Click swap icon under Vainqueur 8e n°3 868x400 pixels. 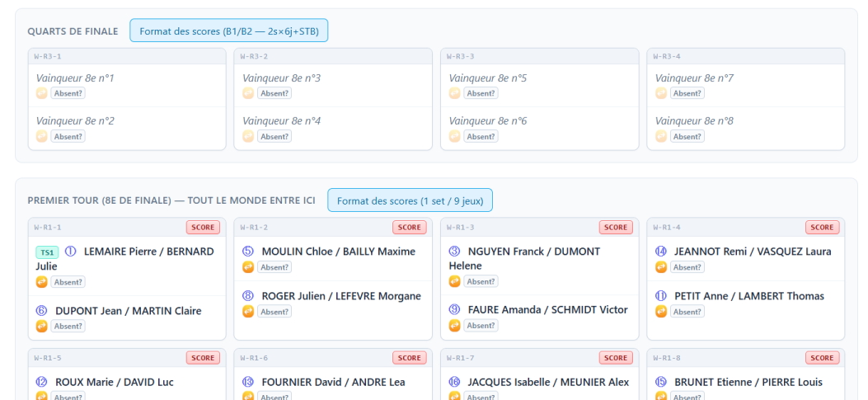[x=248, y=93]
